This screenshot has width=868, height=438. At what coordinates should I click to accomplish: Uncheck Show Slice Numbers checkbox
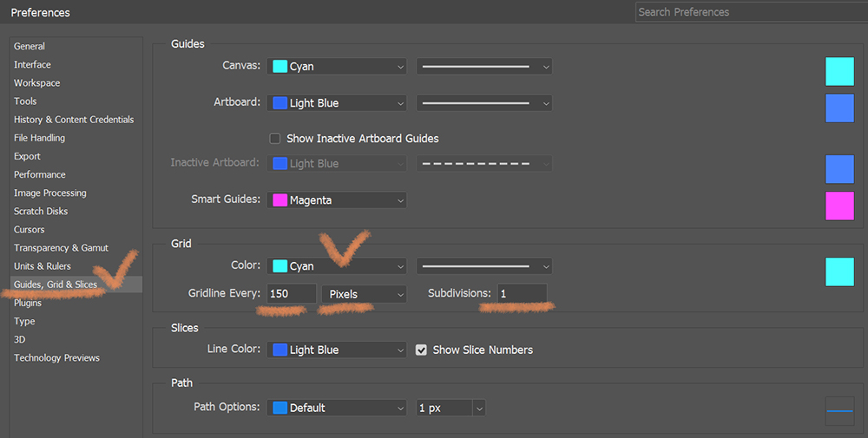(421, 350)
